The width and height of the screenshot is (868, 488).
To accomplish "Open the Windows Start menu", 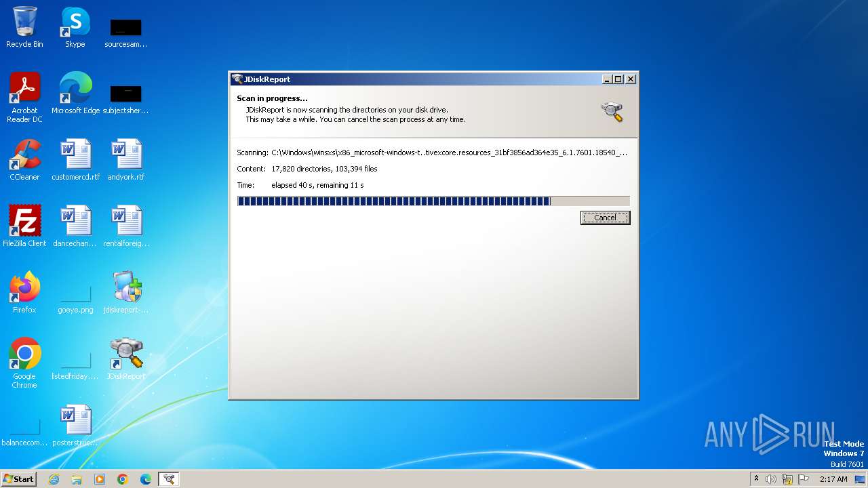I will [x=18, y=479].
